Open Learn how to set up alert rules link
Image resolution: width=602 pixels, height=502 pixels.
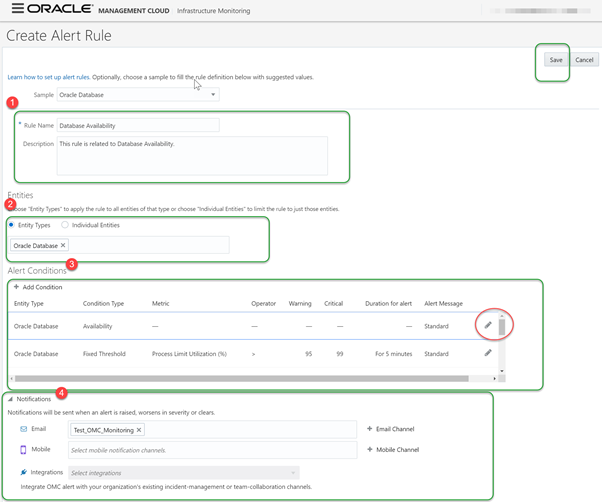pyautogui.click(x=48, y=77)
